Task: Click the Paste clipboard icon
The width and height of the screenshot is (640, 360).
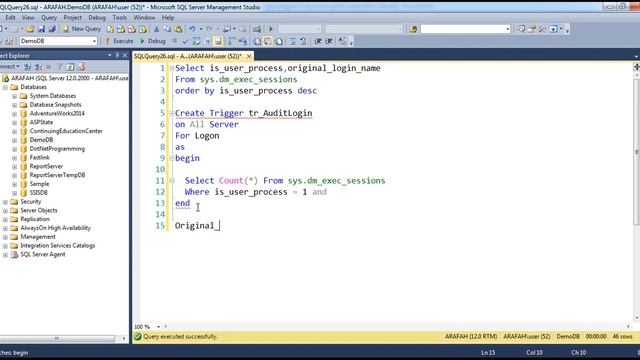Action: click(178, 29)
